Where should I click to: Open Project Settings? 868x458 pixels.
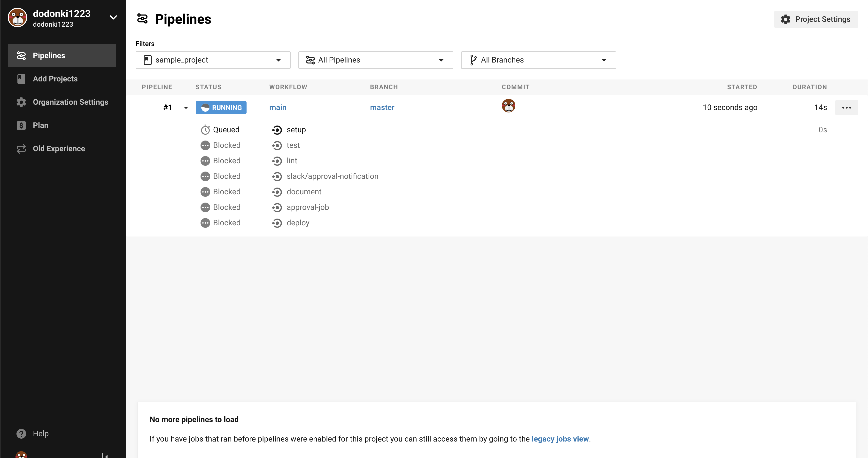[x=816, y=19]
